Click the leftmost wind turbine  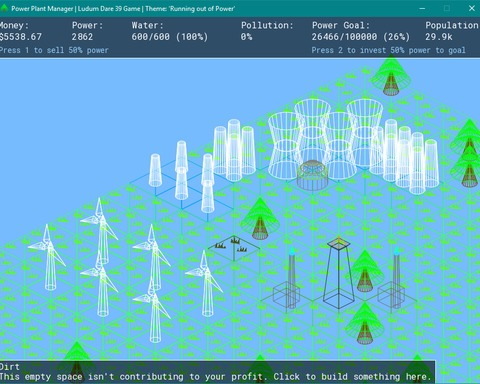pyautogui.click(x=48, y=257)
